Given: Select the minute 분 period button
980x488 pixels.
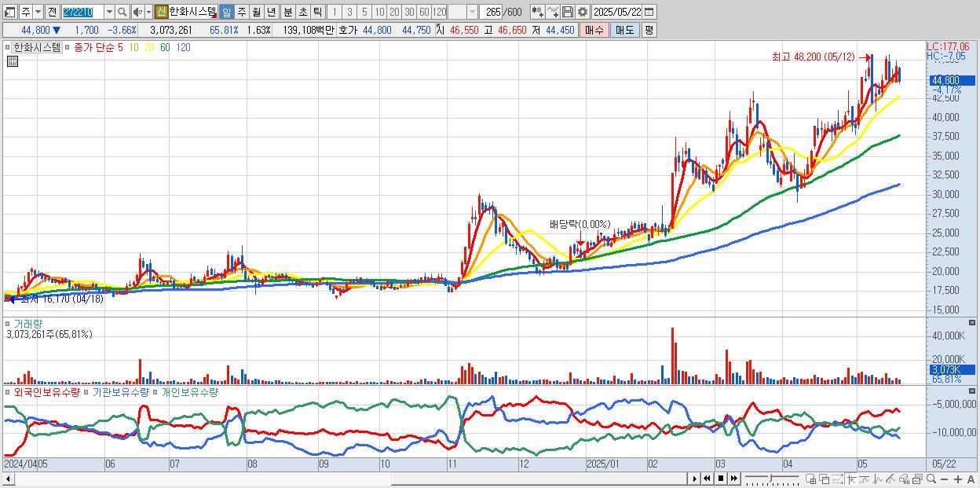Looking at the screenshot, I should [287, 12].
